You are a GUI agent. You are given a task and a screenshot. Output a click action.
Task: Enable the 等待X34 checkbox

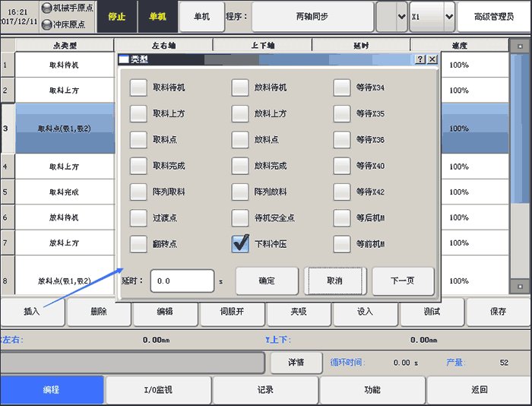[x=342, y=87]
